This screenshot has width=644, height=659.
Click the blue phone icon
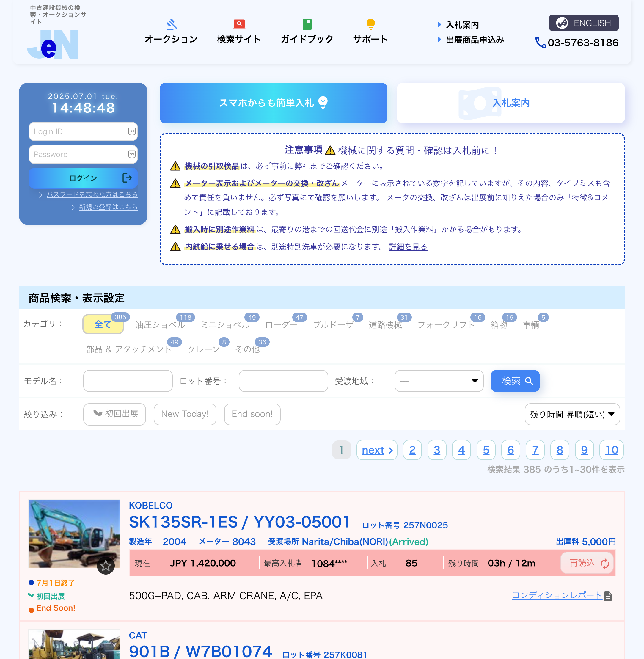pos(541,43)
